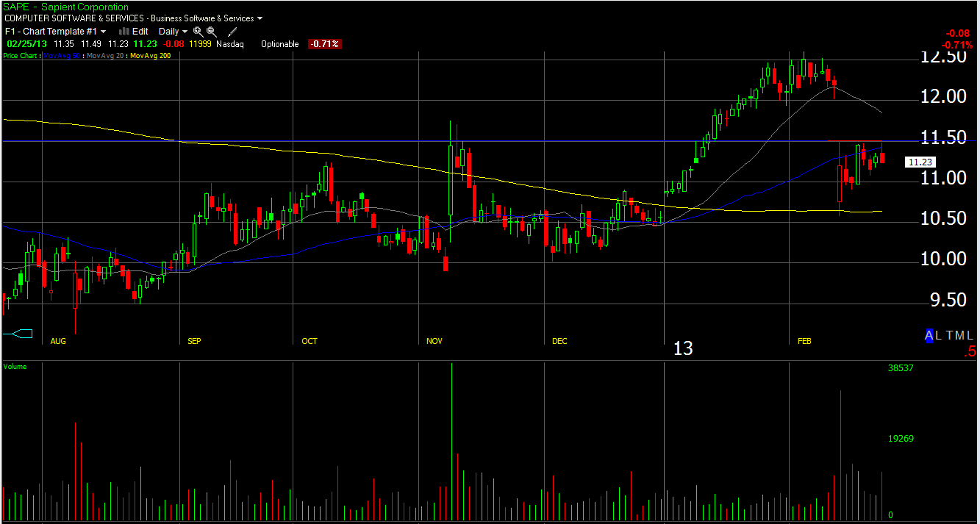The height and width of the screenshot is (524, 980).
Task: Click the bar chart icon beside Edit
Action: click(124, 32)
